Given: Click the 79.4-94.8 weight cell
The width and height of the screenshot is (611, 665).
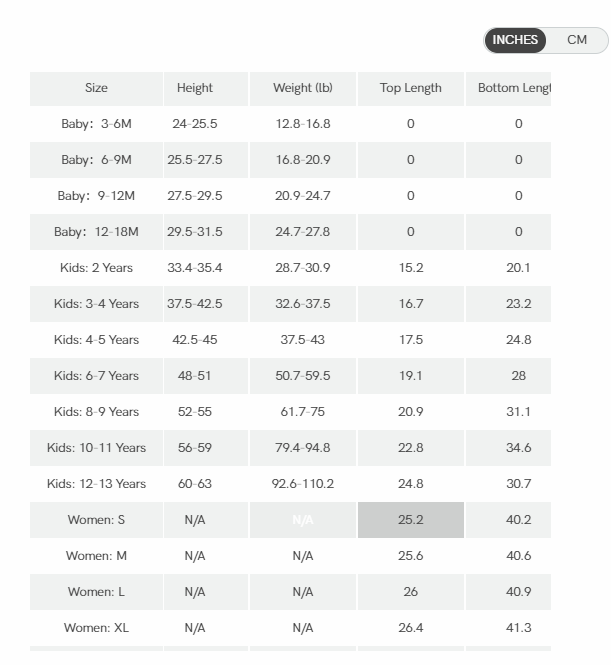Looking at the screenshot, I should (x=303, y=448).
